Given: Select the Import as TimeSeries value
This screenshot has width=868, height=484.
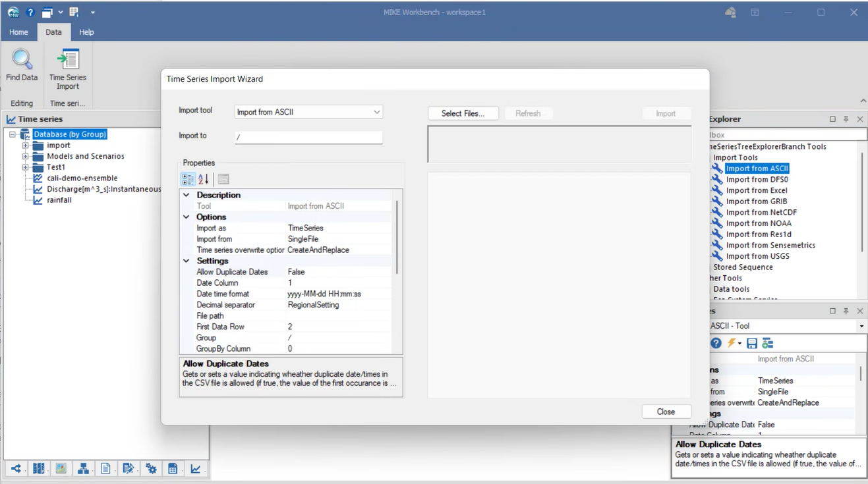Looking at the screenshot, I should tap(306, 228).
